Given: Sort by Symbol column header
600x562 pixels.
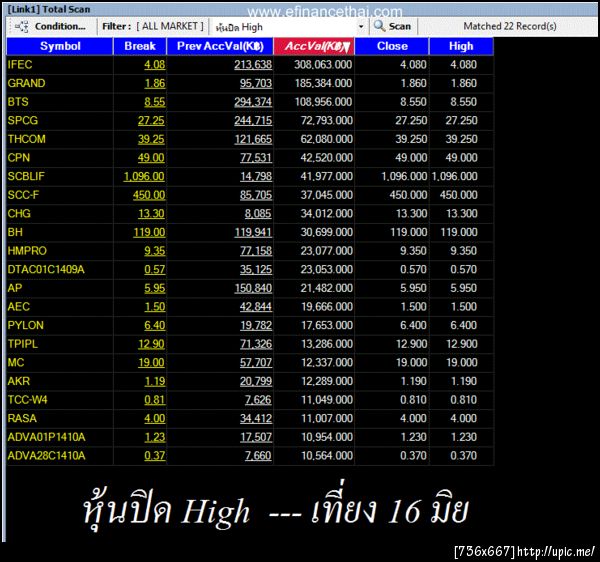Looking at the screenshot, I should [60, 46].
